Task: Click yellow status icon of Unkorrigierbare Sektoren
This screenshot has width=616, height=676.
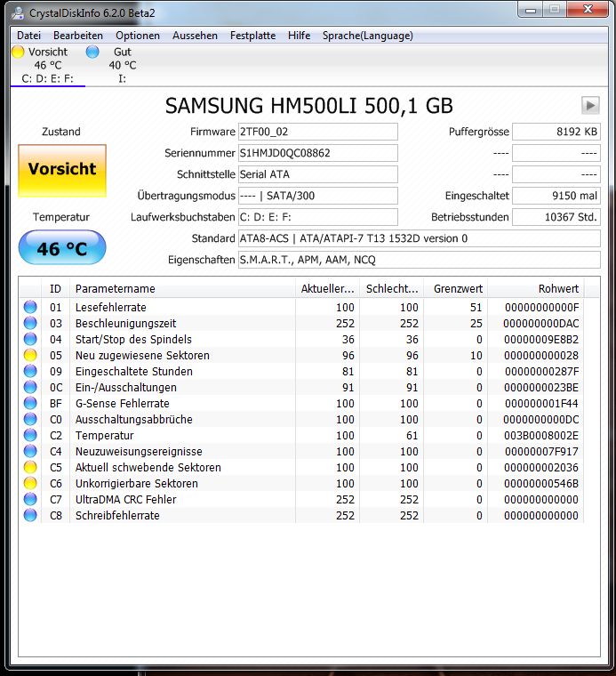Action: (30, 483)
